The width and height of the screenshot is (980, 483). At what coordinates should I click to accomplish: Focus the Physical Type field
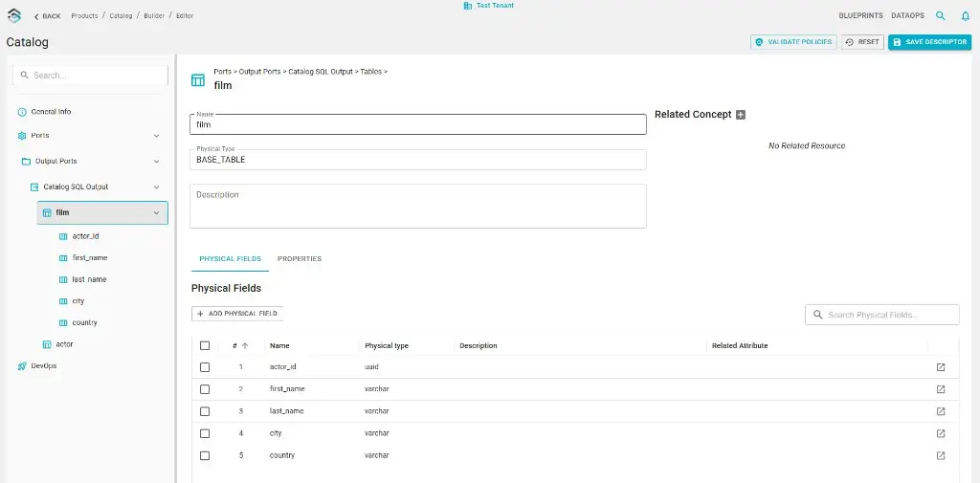coord(418,160)
